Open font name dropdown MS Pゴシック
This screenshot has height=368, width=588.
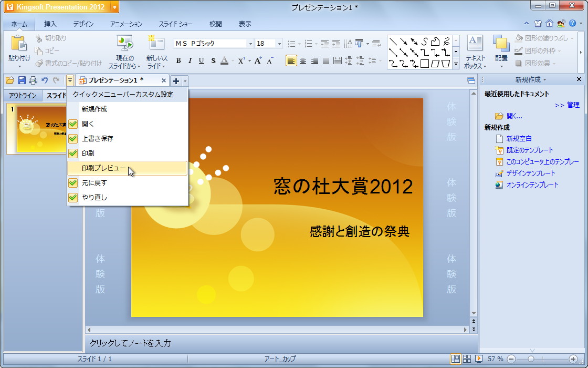[x=250, y=44]
